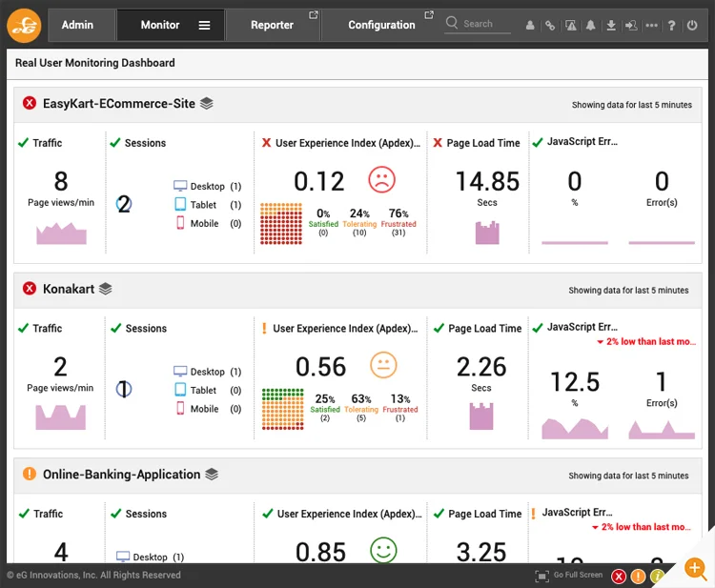Click orange major alarm icon in footer
The width and height of the screenshot is (715, 588).
click(x=638, y=577)
